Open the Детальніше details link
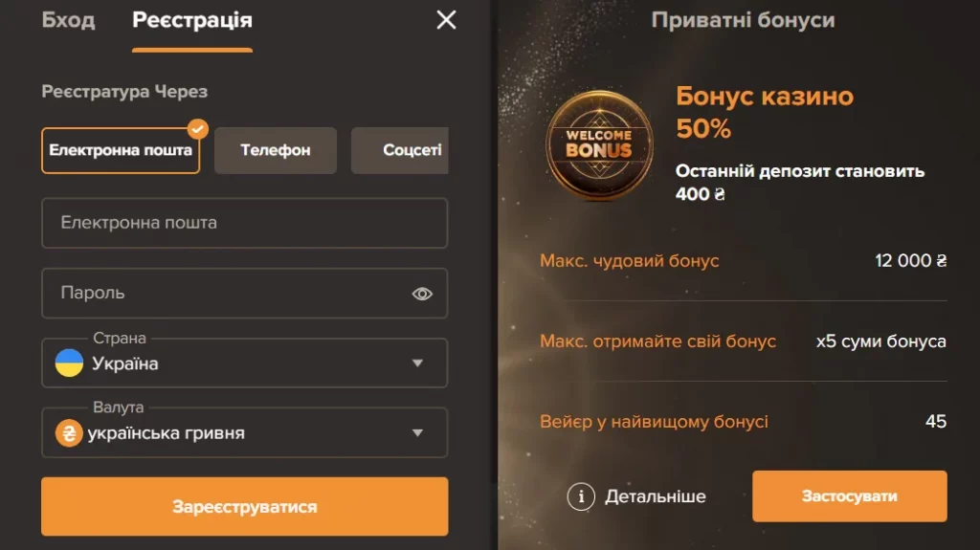This screenshot has width=980, height=550. click(x=655, y=496)
